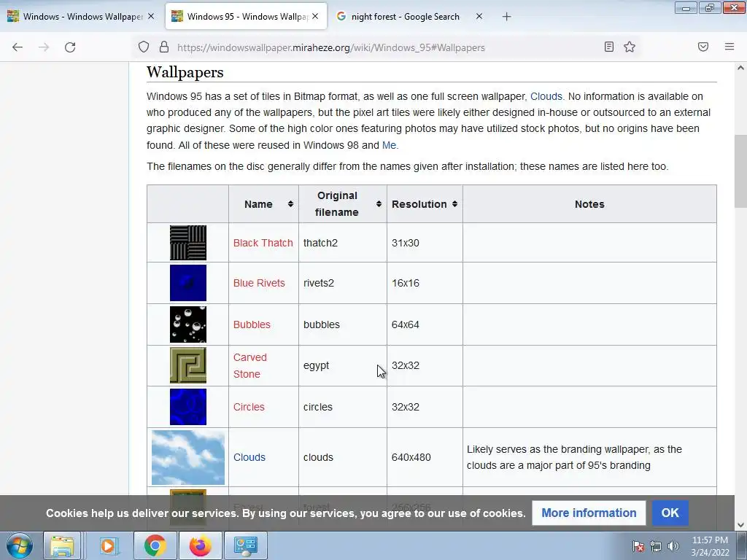747x560 pixels.
Task: Click the '16x16' resolution cell
Action: pos(425,283)
